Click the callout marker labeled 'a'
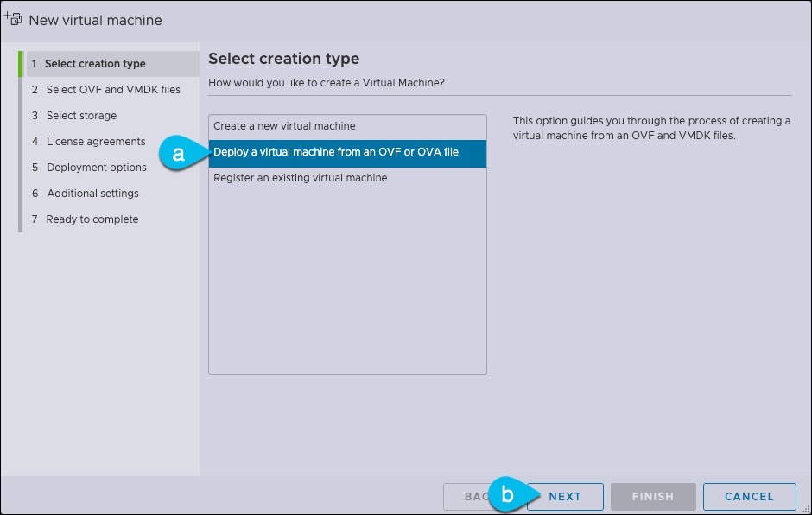 [x=177, y=154]
